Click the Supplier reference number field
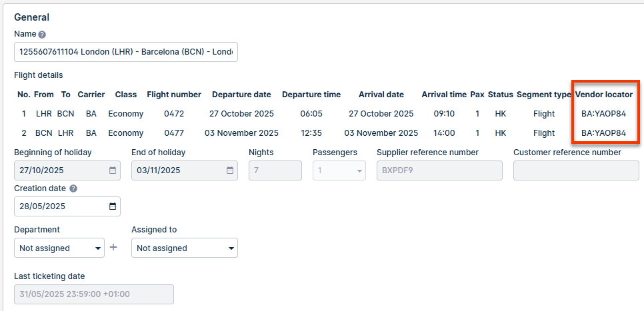The image size is (644, 311). 439,170
